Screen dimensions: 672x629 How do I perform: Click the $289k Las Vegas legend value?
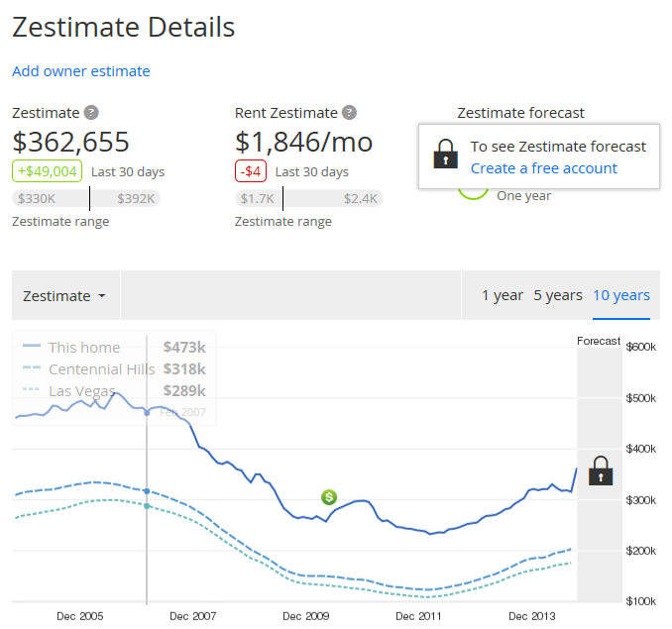point(184,391)
